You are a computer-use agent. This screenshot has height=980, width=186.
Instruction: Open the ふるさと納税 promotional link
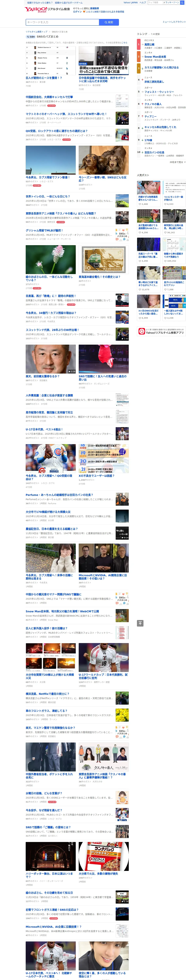tap(105, 12)
